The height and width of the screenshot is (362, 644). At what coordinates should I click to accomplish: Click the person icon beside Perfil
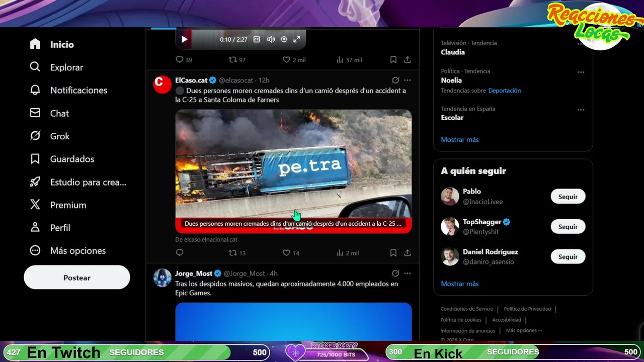tap(35, 228)
